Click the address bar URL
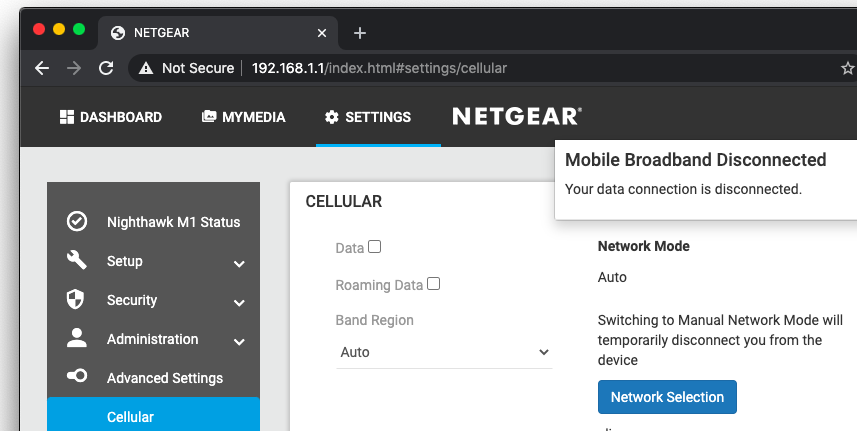Screen dimensions: 857x431 [379, 68]
